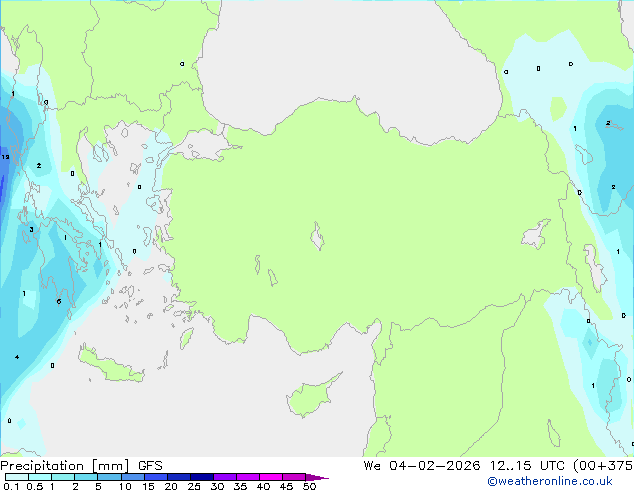Click the '15' legend scale label
The height and width of the screenshot is (490, 634).
click(x=148, y=486)
